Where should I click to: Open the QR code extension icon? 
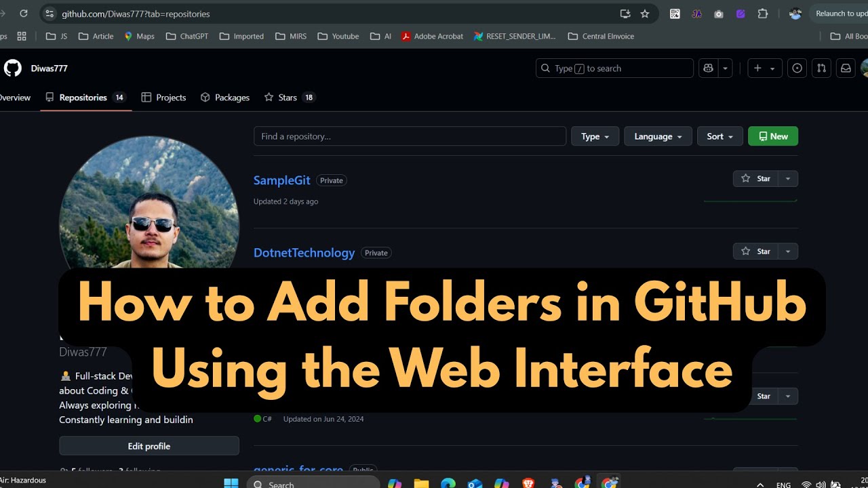[675, 14]
